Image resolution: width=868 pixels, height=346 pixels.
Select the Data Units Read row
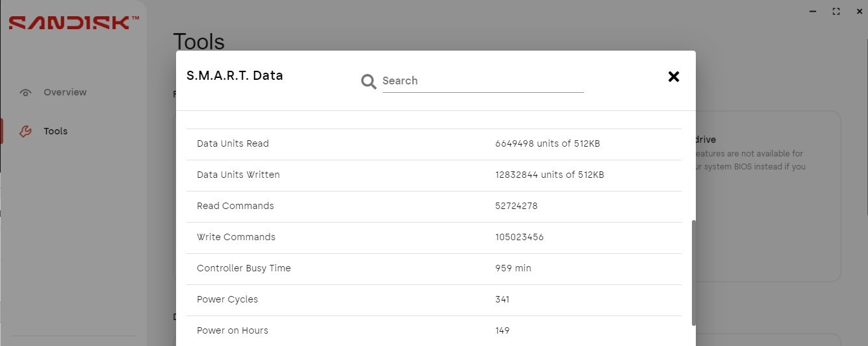coord(434,144)
